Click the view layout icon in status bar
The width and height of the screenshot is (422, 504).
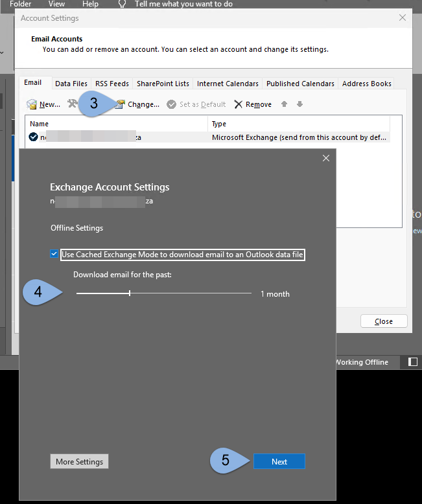[413, 362]
